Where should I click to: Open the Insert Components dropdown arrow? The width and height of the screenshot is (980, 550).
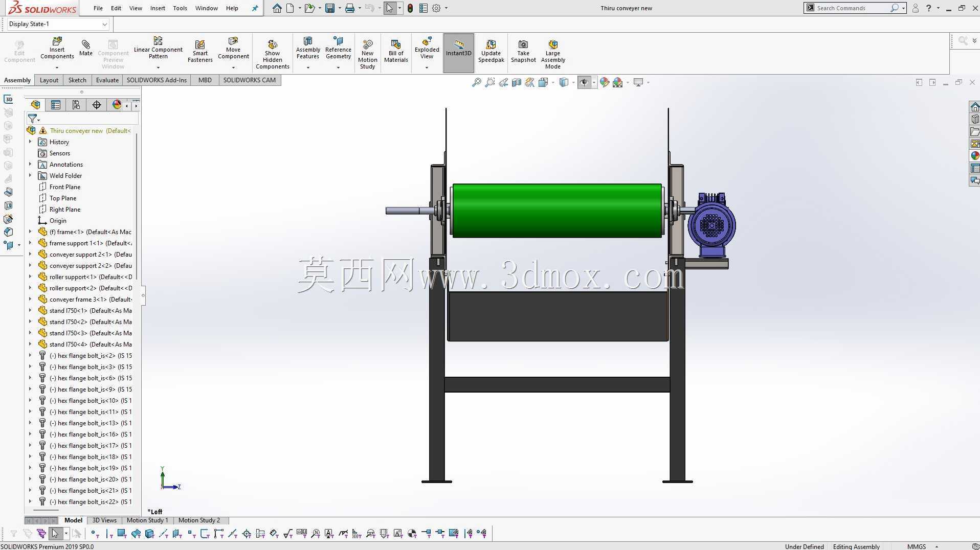[x=57, y=67]
